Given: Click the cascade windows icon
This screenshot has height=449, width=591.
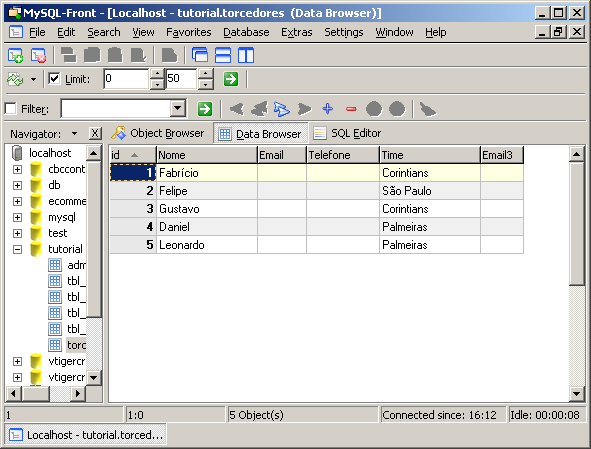Looking at the screenshot, I should point(200,55).
